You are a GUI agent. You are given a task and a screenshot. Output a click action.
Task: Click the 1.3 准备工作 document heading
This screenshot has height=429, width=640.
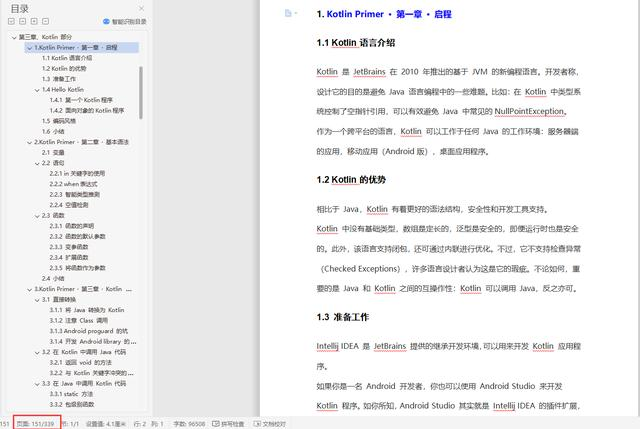pyautogui.click(x=342, y=317)
